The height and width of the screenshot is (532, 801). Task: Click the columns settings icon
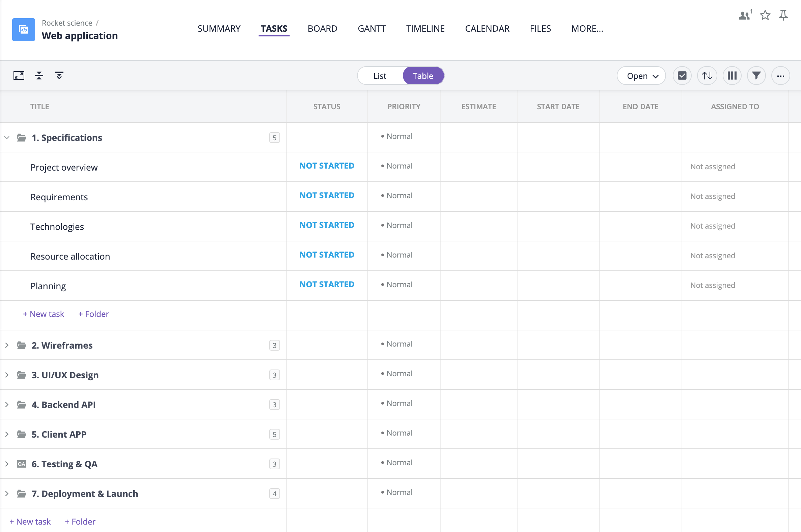tap(732, 75)
